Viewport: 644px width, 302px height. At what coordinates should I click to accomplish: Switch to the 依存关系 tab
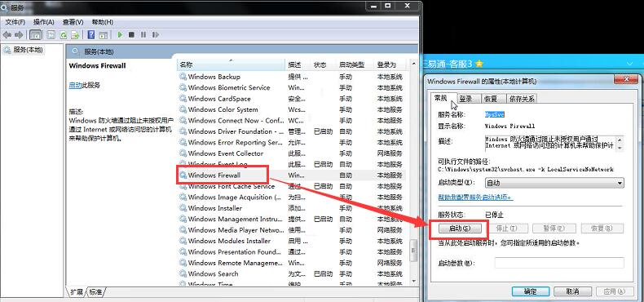(x=522, y=99)
